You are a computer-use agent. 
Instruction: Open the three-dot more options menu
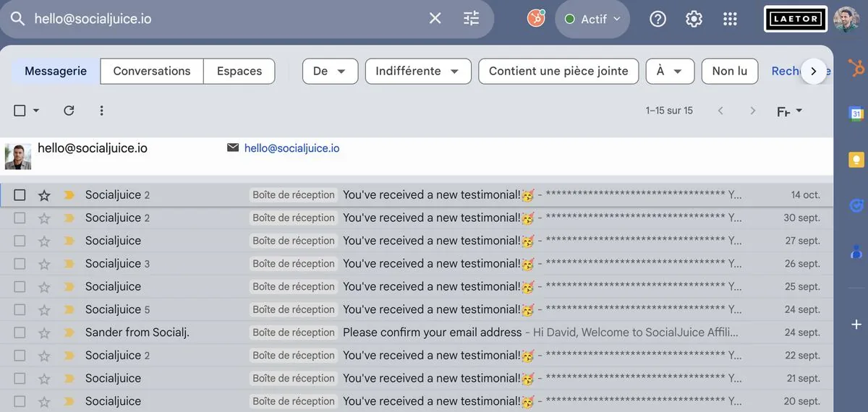[x=101, y=111]
